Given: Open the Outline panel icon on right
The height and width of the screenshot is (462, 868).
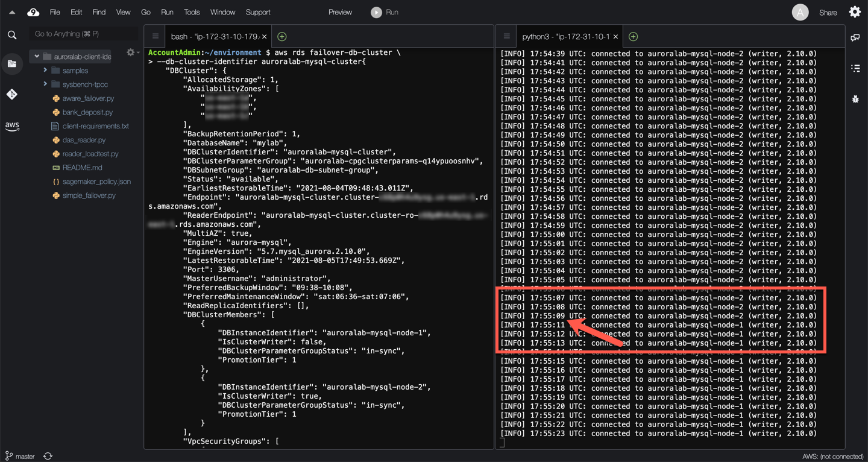Looking at the screenshot, I should coord(855,68).
